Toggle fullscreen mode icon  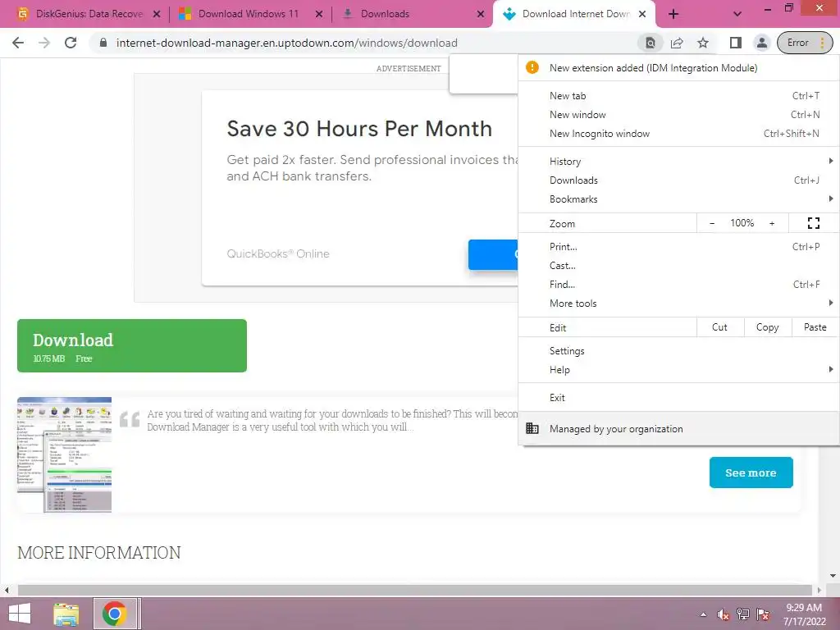coord(814,223)
